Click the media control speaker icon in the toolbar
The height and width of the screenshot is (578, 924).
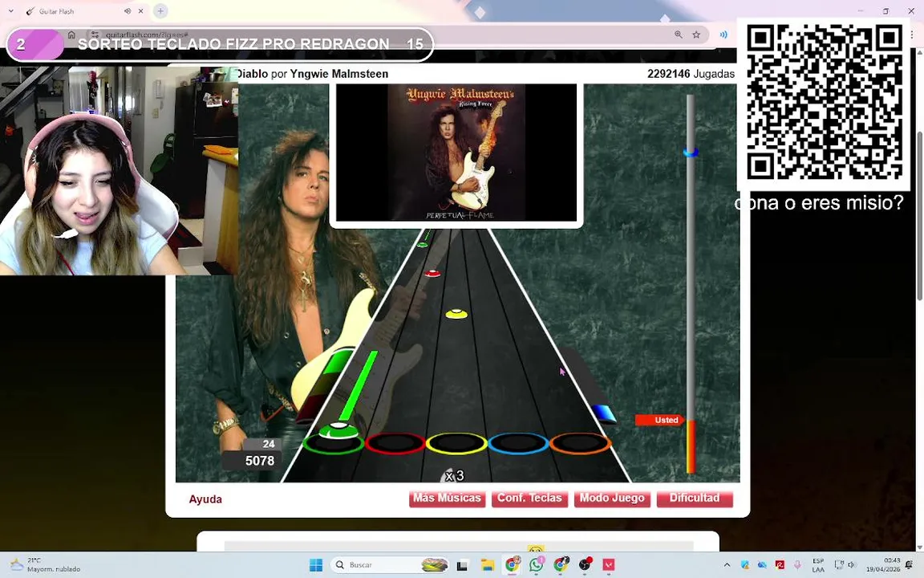pyautogui.click(x=723, y=35)
